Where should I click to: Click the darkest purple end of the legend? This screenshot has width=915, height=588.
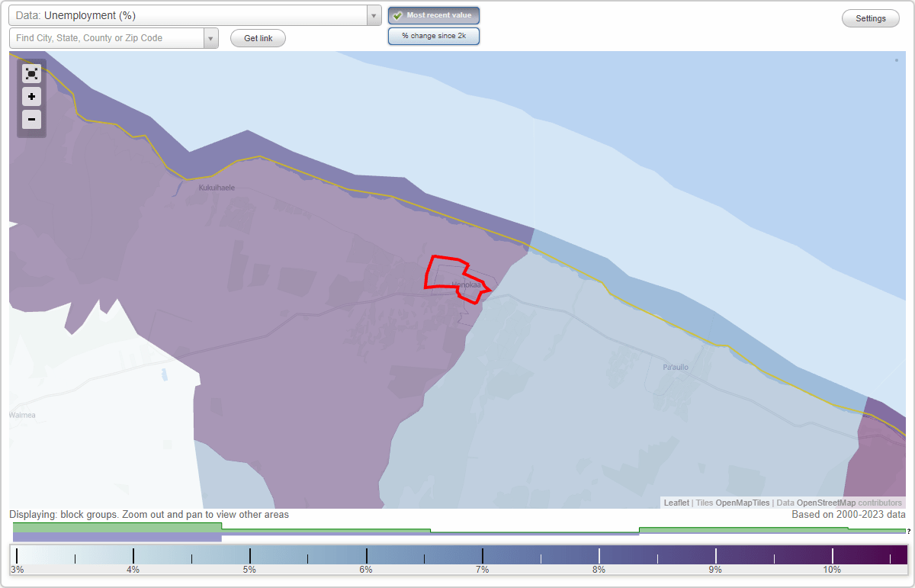900,556
